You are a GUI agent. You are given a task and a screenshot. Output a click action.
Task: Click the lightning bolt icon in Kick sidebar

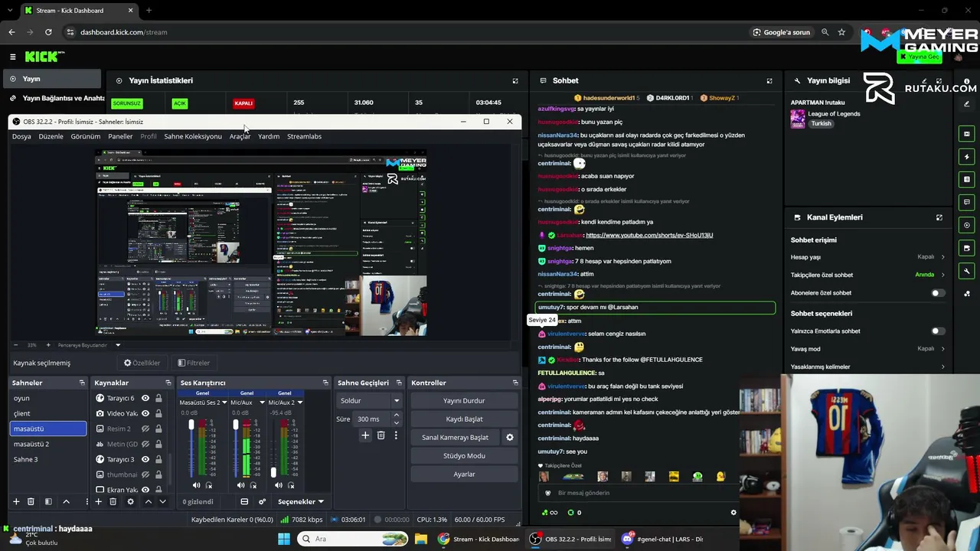point(967,157)
